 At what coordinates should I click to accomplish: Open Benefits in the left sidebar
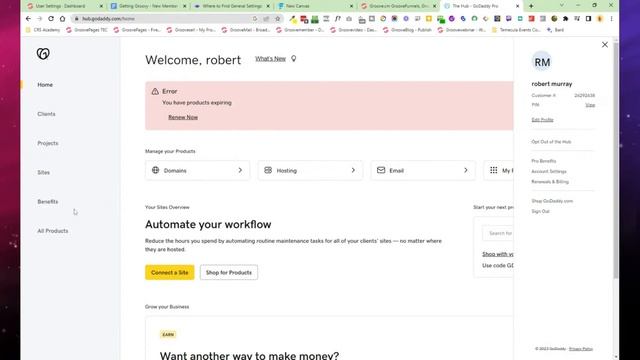coord(48,202)
